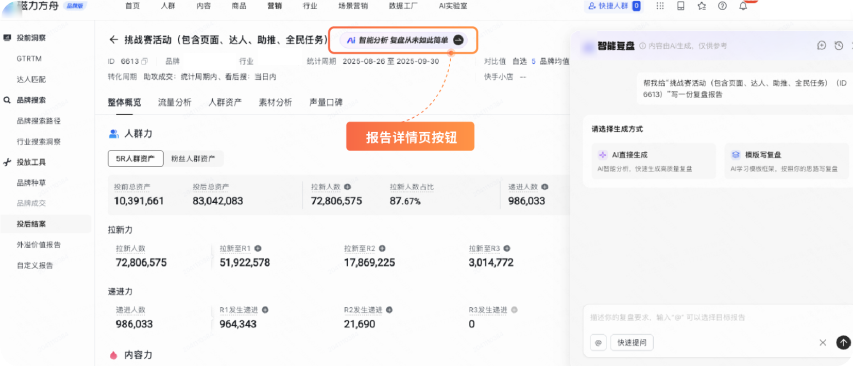Open 场景营销 in the top navigation
This screenshot has height=366, width=853.
(x=353, y=6)
